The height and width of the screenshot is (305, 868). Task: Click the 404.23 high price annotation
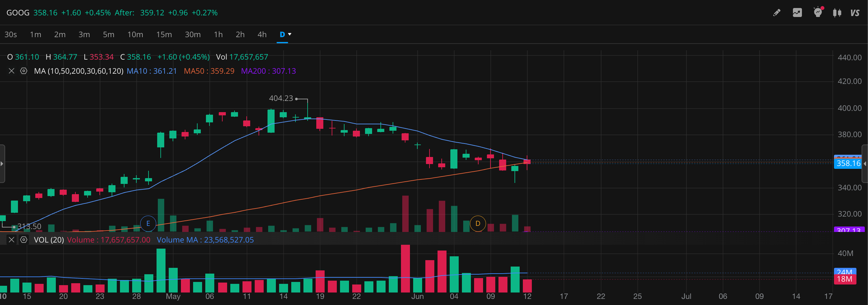(x=281, y=98)
